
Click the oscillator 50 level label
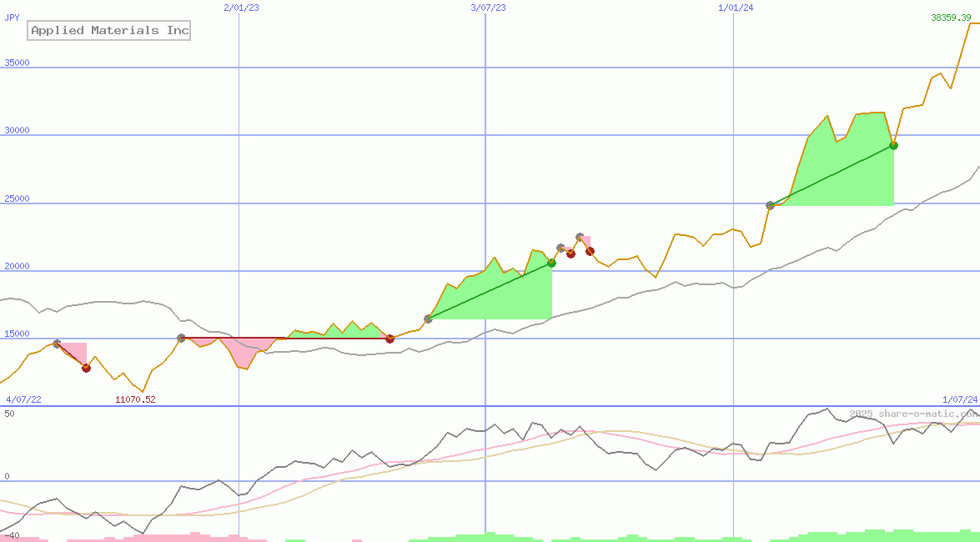point(9,414)
